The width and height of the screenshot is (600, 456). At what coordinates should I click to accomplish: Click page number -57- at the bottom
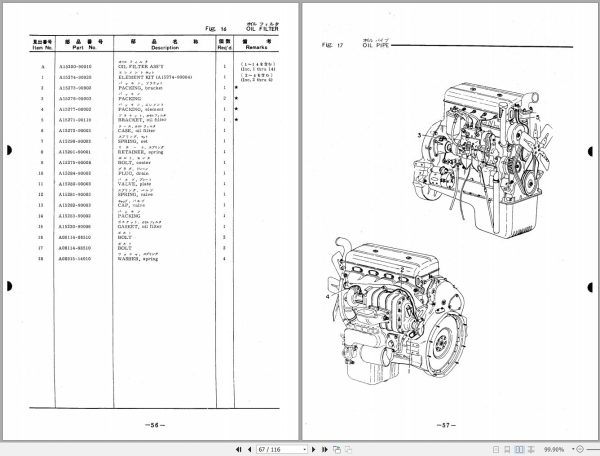click(x=446, y=425)
